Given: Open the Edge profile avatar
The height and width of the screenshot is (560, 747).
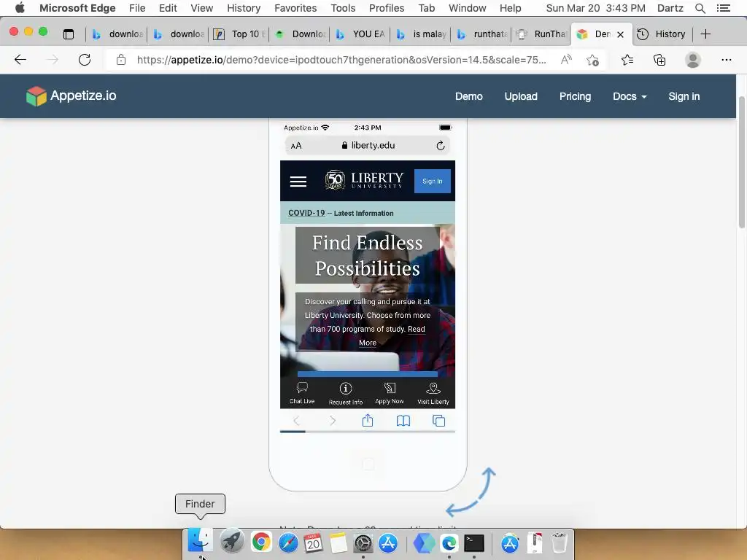Looking at the screenshot, I should 693,60.
